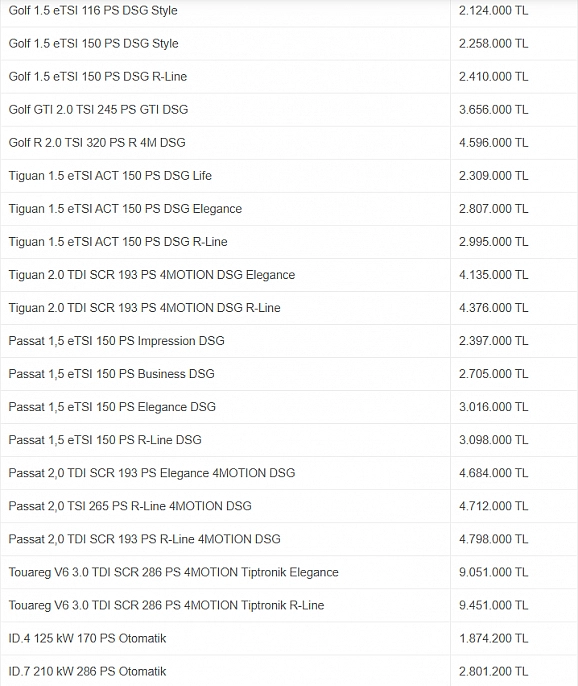Select the Touareg V6 3.0 TDI Tiptronik Elegance row
Viewport: 578px width, 686px height.
point(289,572)
